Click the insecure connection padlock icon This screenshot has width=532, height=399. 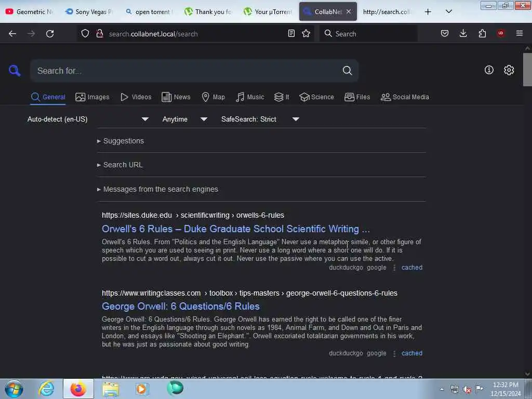pos(100,34)
